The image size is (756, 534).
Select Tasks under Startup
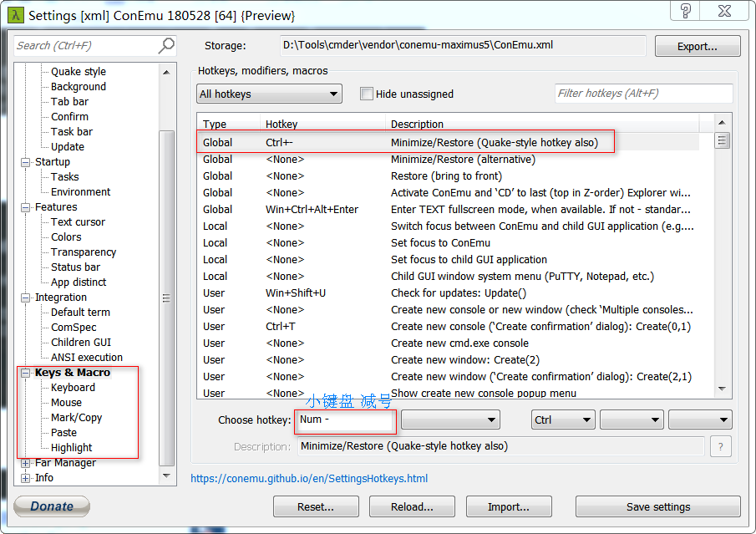click(x=64, y=176)
